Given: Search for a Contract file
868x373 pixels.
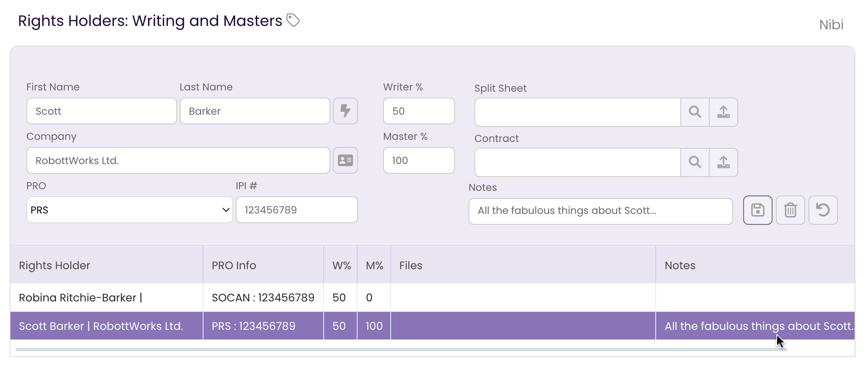Looking at the screenshot, I should point(695,162).
